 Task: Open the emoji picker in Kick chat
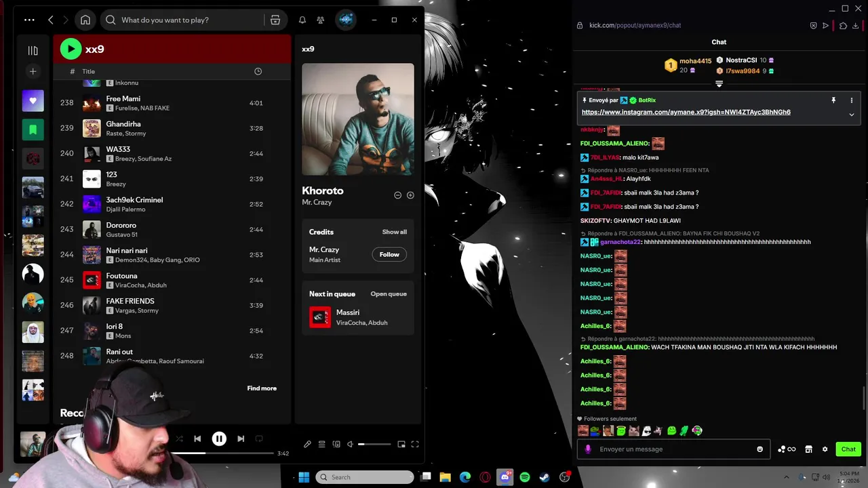pyautogui.click(x=759, y=449)
